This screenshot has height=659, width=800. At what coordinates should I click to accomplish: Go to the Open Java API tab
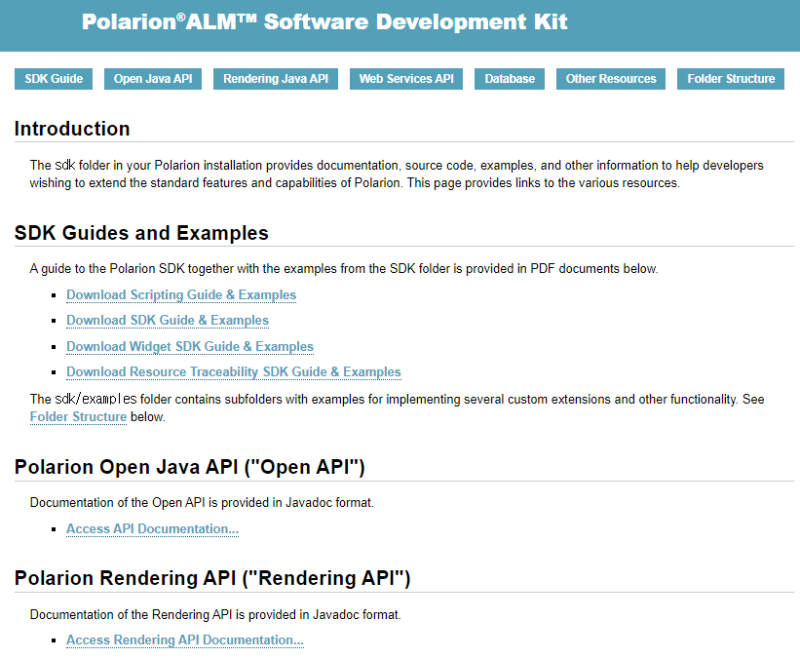tap(153, 79)
